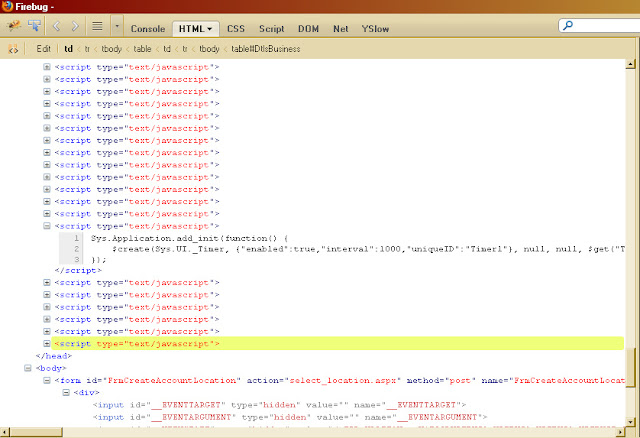Click the closing }); code line
The width and height of the screenshot is (640, 438).
click(x=98, y=260)
